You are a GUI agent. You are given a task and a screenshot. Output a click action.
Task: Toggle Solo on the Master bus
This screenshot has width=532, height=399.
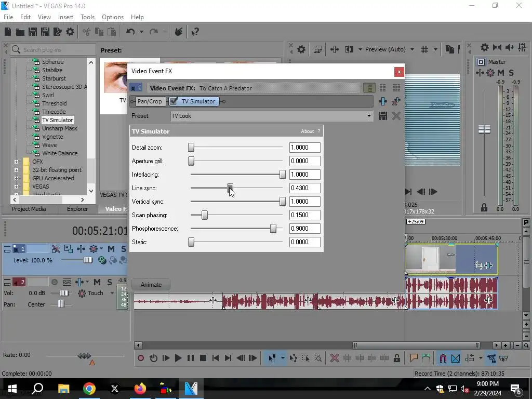click(511, 73)
